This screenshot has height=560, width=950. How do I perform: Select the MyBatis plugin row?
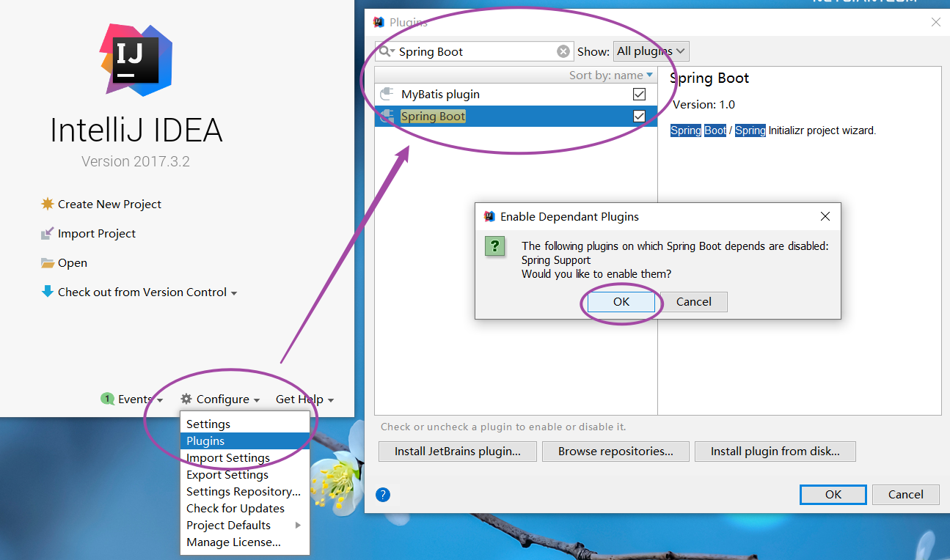coord(516,95)
